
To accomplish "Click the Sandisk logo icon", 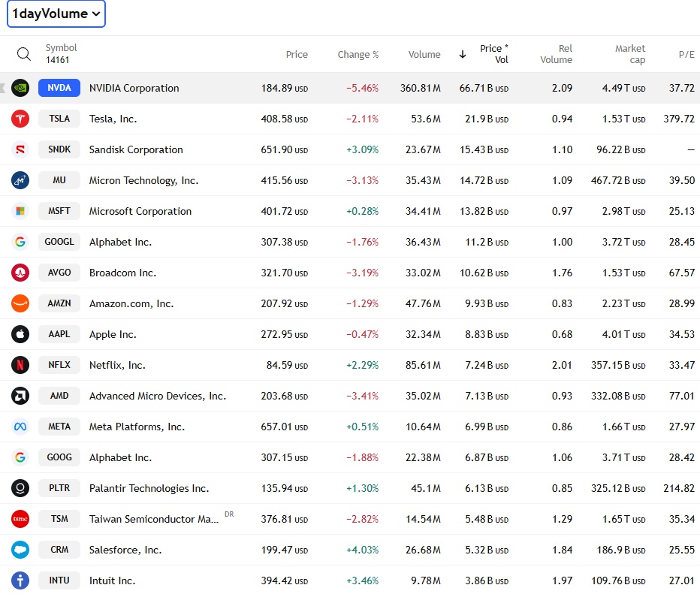I will 20,149.
